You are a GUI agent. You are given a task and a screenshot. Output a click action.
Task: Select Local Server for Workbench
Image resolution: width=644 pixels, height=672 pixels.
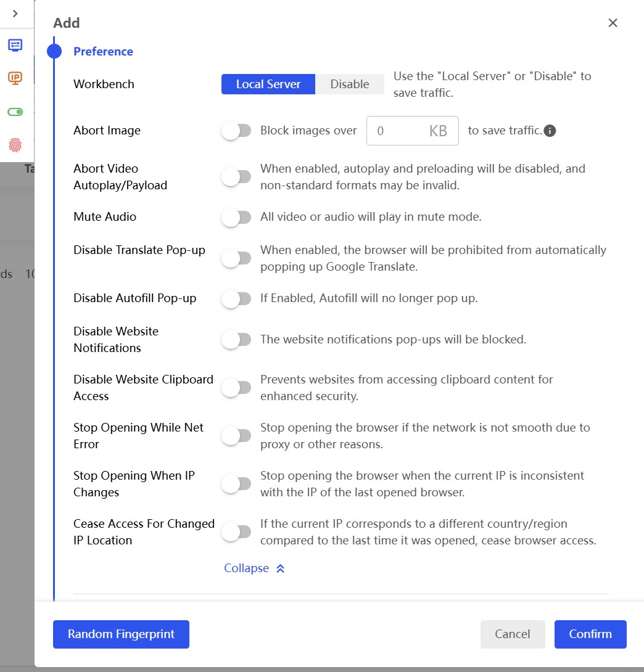(x=268, y=84)
